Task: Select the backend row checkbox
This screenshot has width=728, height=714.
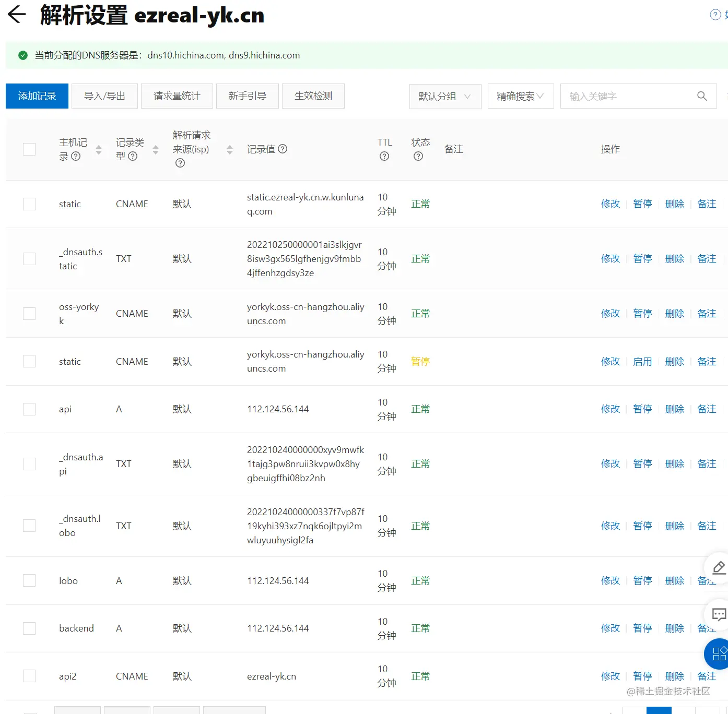Action: coord(29,628)
